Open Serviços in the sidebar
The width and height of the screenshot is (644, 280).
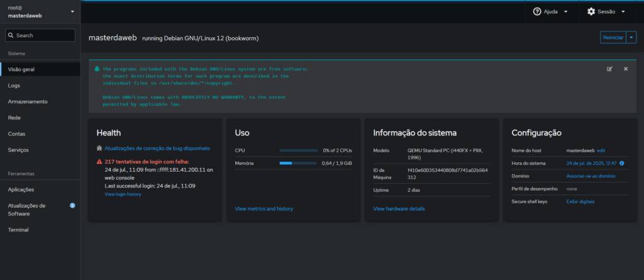(x=40, y=150)
